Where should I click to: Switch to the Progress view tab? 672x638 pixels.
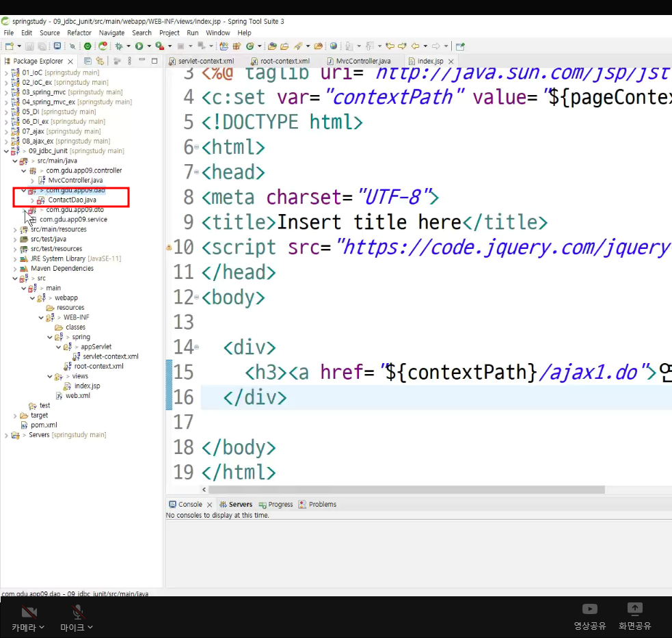pos(275,505)
